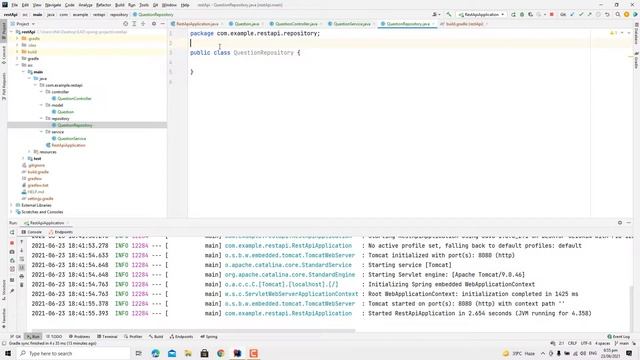Click the QuestionRepository breadcrumb in navigation bar

pyautogui.click(x=153, y=15)
